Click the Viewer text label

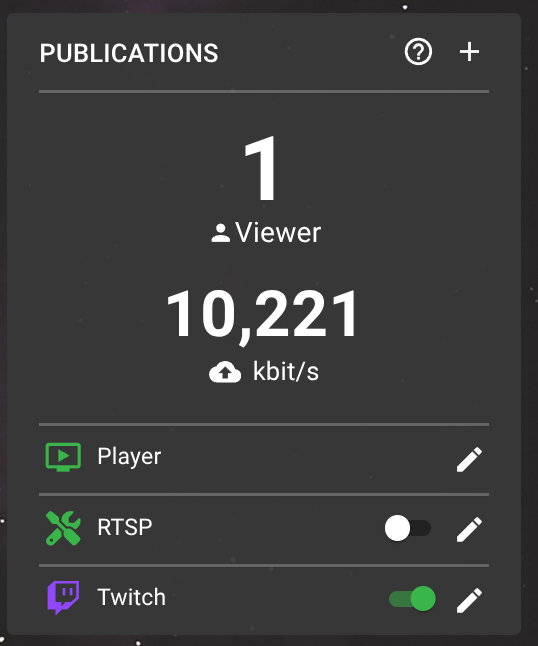(278, 233)
